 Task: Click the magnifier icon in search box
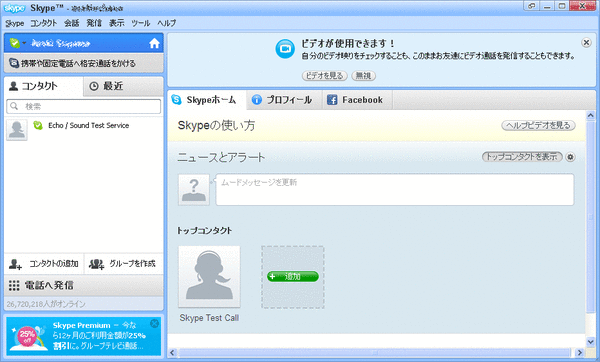coord(14,106)
